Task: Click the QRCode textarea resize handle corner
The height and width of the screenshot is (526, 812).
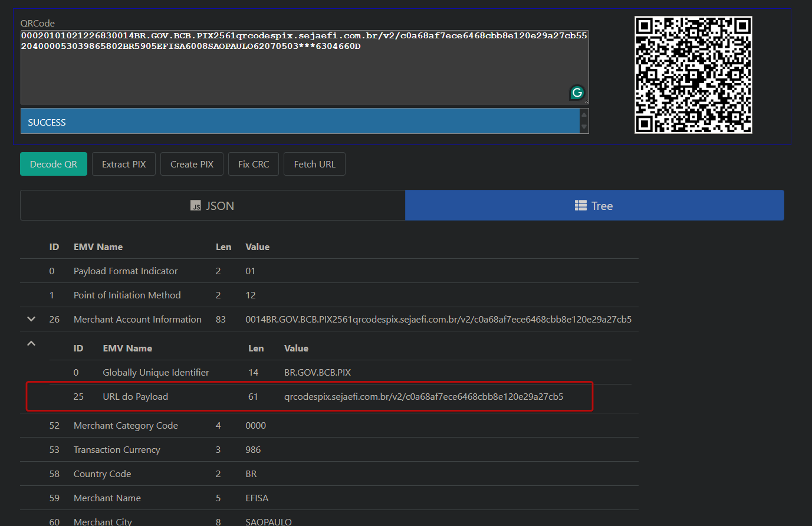Action: click(x=585, y=101)
